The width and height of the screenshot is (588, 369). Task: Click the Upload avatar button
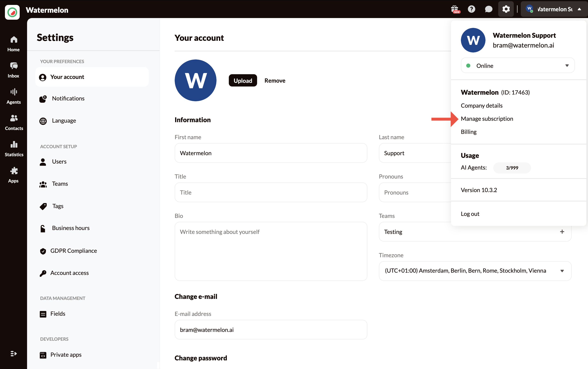click(243, 81)
